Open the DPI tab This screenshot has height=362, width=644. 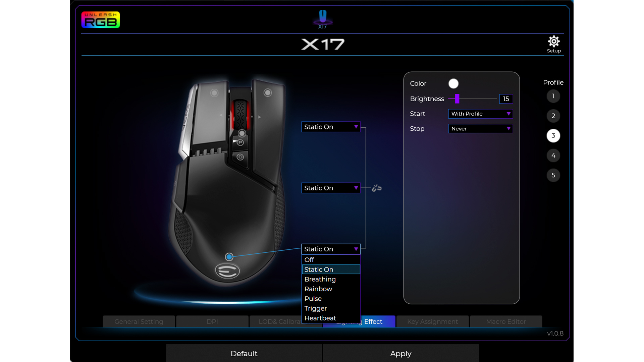(212, 321)
